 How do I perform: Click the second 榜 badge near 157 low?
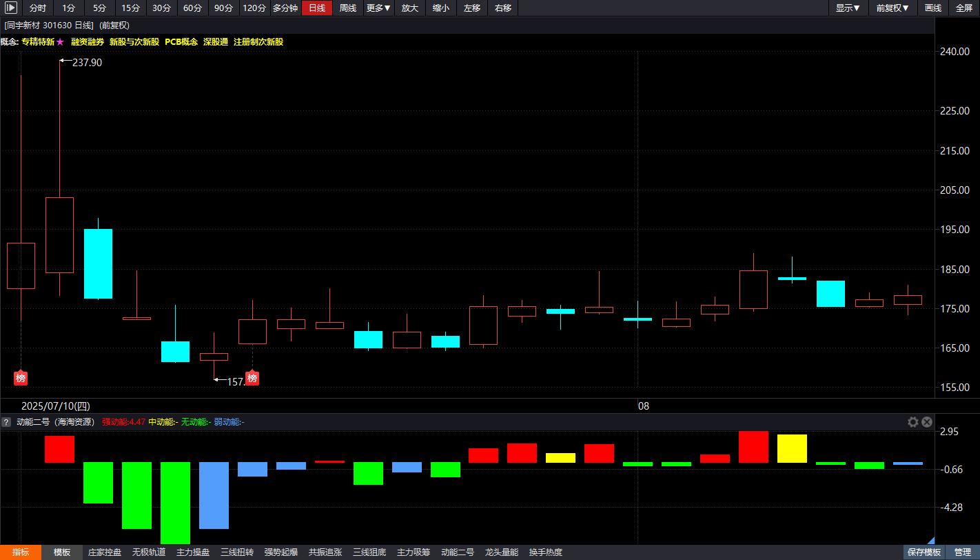(252, 378)
